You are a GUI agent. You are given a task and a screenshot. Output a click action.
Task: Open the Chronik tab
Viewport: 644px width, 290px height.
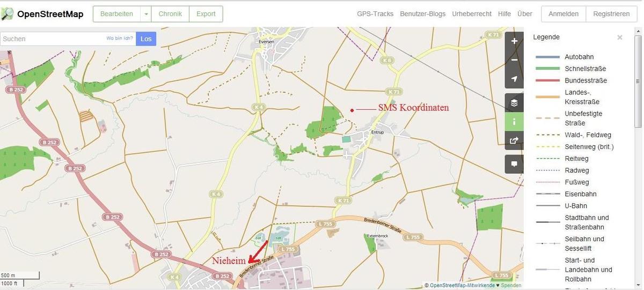[x=170, y=14]
